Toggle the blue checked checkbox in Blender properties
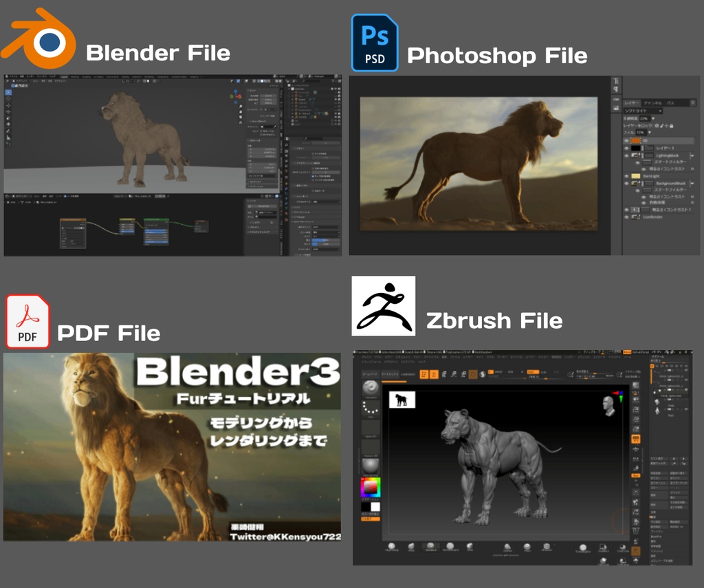The height and width of the screenshot is (588, 704). [x=313, y=176]
